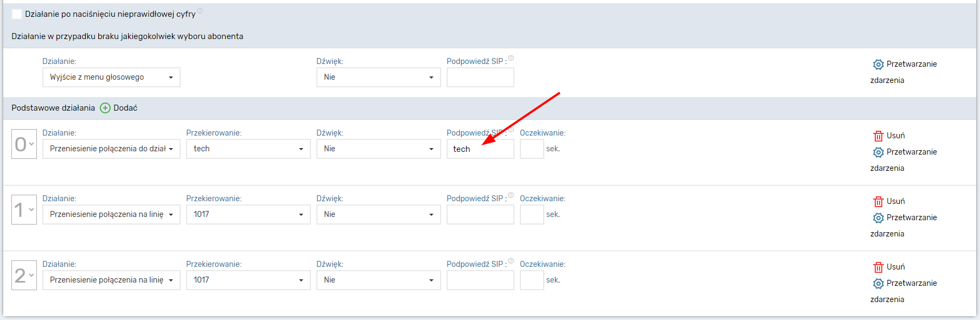Open Dźwięk dropdown in digit 1 row

(378, 215)
